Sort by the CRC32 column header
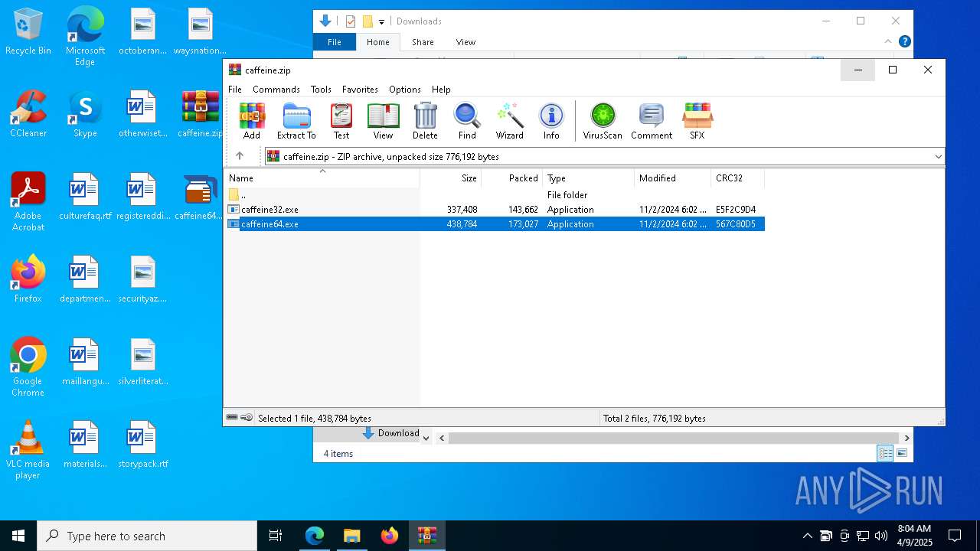This screenshot has height=551, width=980. pyautogui.click(x=738, y=178)
